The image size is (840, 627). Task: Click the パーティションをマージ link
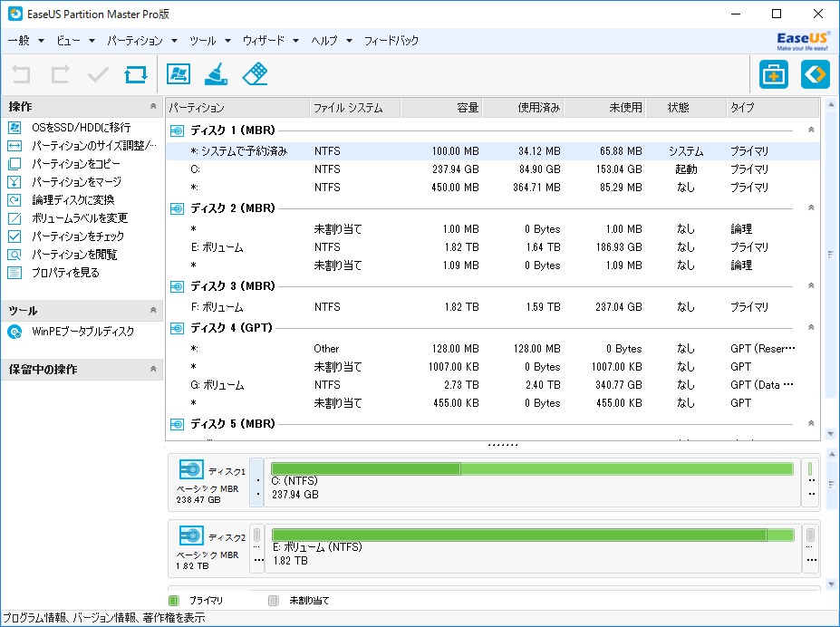[x=77, y=182]
